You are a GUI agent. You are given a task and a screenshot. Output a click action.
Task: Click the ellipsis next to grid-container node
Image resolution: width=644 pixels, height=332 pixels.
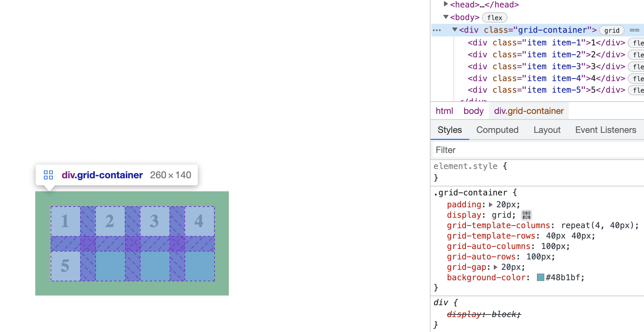(x=437, y=31)
